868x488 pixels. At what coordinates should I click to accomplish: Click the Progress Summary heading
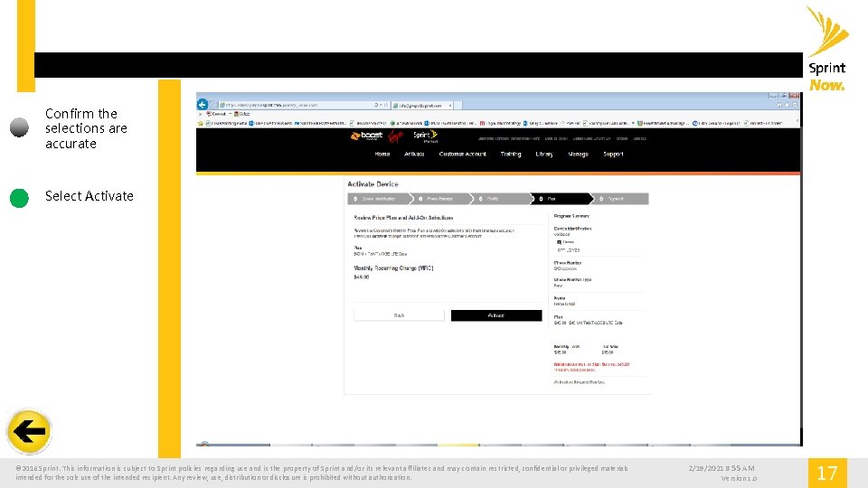click(x=571, y=216)
